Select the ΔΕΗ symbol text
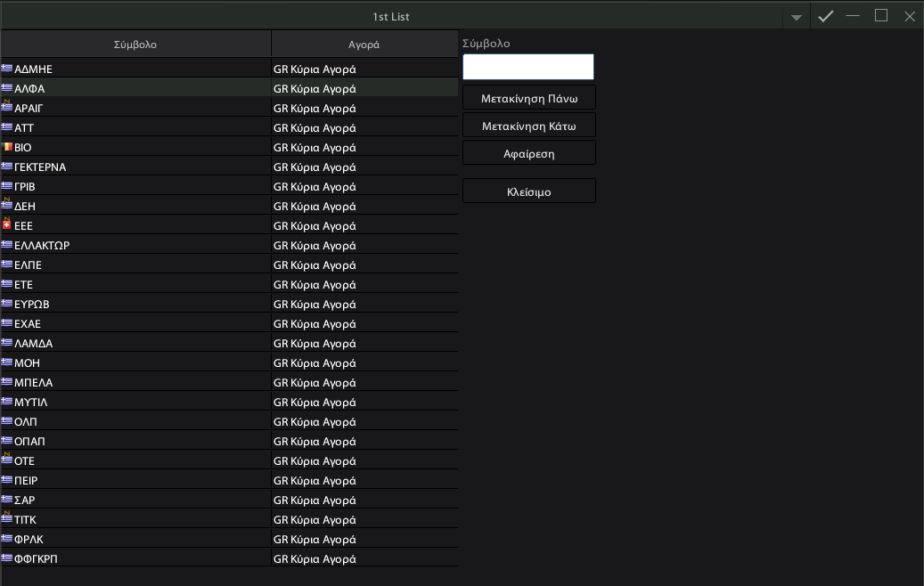924x586 pixels. point(25,206)
